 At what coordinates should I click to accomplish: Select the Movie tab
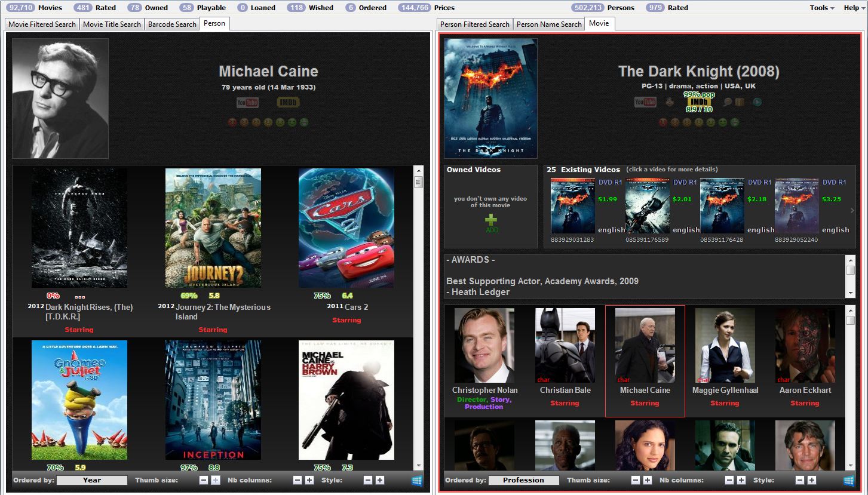[599, 23]
